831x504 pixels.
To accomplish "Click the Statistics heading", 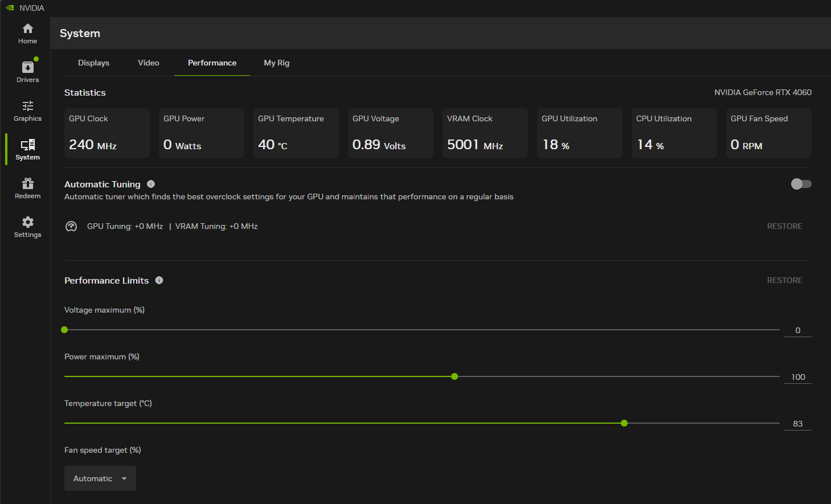I will (85, 92).
